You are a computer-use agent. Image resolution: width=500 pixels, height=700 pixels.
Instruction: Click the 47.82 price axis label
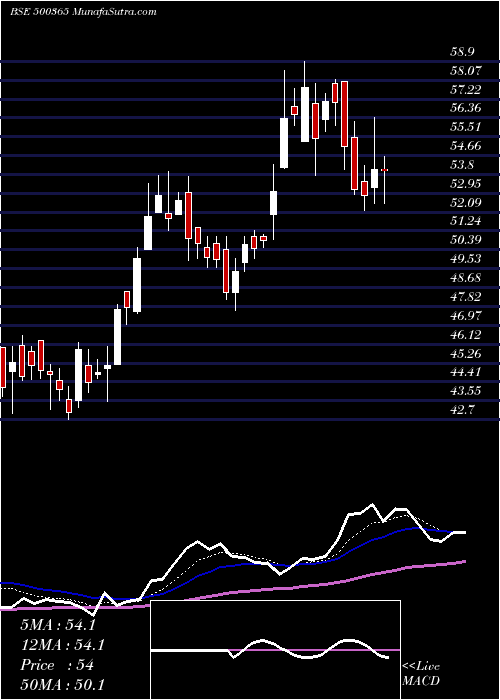465,297
